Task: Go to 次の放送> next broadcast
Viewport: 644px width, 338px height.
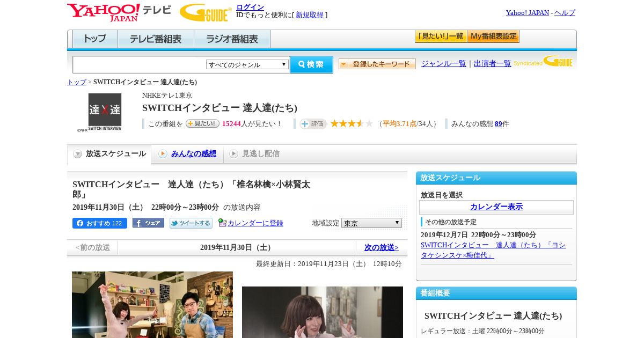Action: 382,248
